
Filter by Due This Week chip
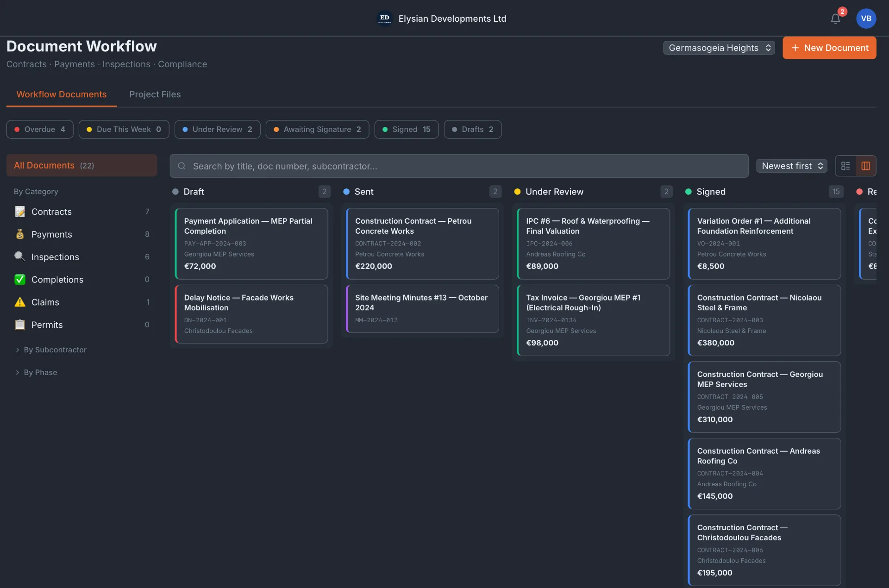(x=124, y=129)
